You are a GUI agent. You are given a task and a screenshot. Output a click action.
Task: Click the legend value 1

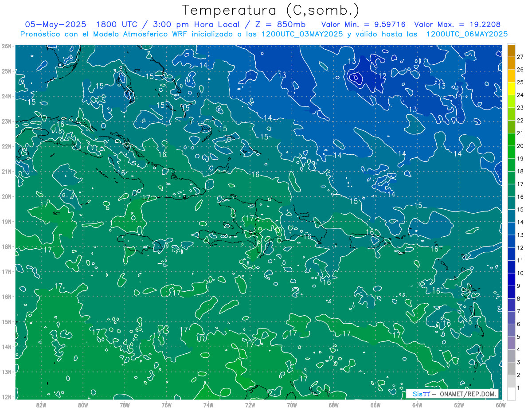click(519, 388)
